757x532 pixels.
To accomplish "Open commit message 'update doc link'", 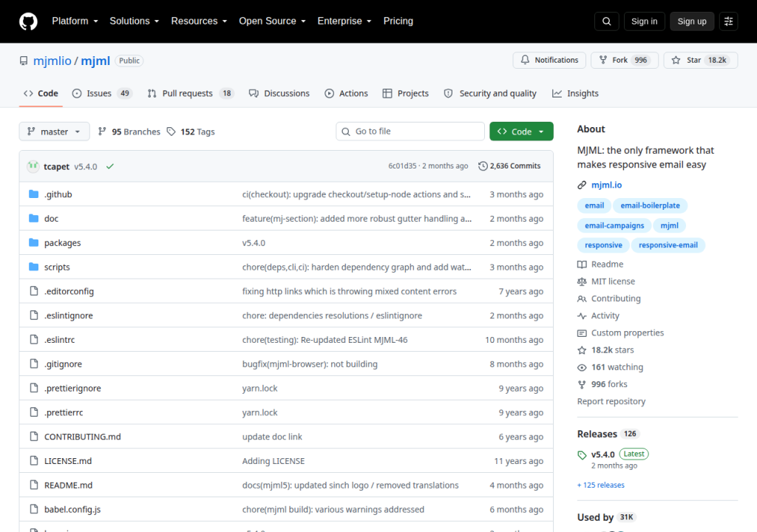I will pyautogui.click(x=272, y=437).
